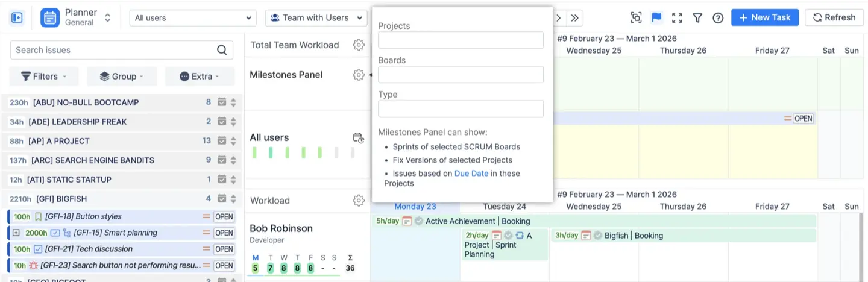Click recurring icon on Sprint Planning booking

(520, 236)
